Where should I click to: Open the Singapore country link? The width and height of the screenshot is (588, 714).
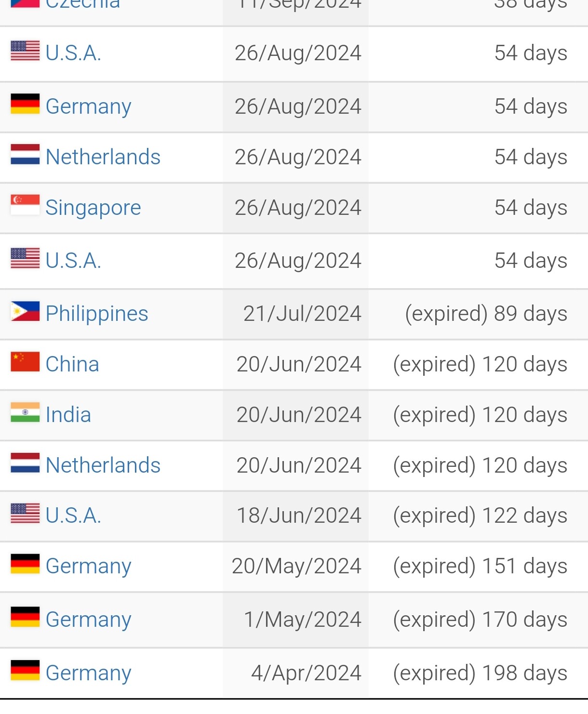tap(94, 208)
